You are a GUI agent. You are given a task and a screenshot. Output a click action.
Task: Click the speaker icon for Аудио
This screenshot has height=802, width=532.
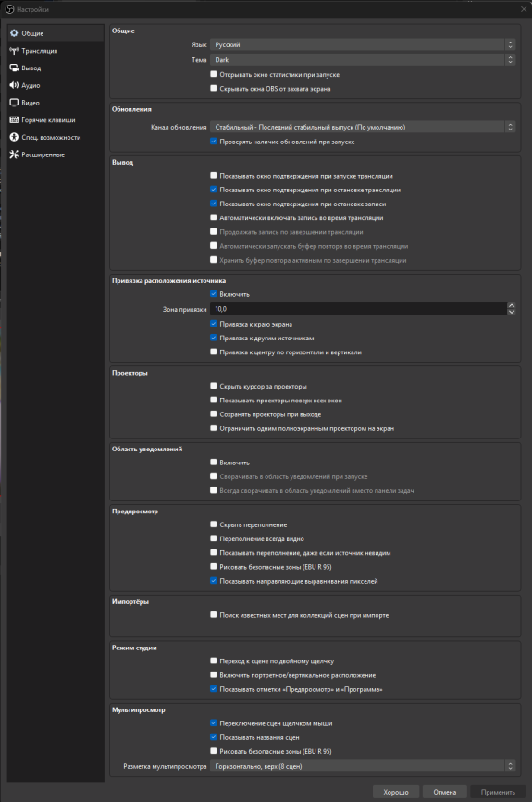[14, 85]
